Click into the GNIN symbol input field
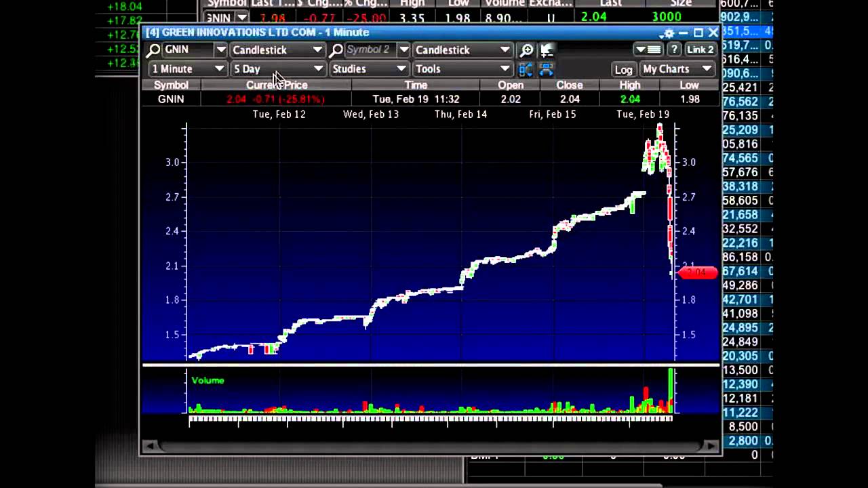 point(188,49)
